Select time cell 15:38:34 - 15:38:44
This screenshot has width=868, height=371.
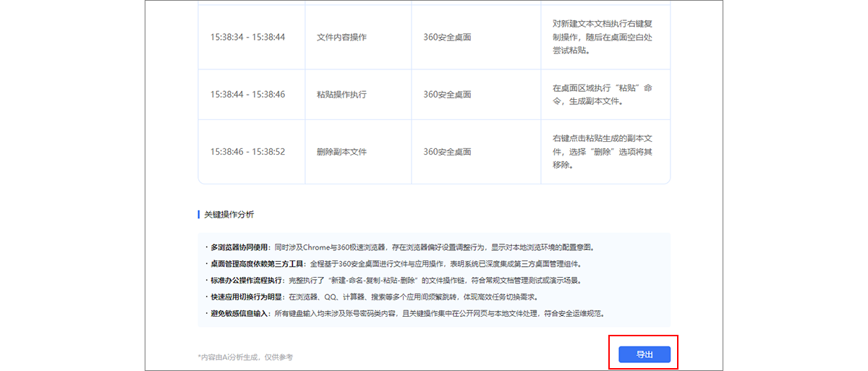[247, 37]
